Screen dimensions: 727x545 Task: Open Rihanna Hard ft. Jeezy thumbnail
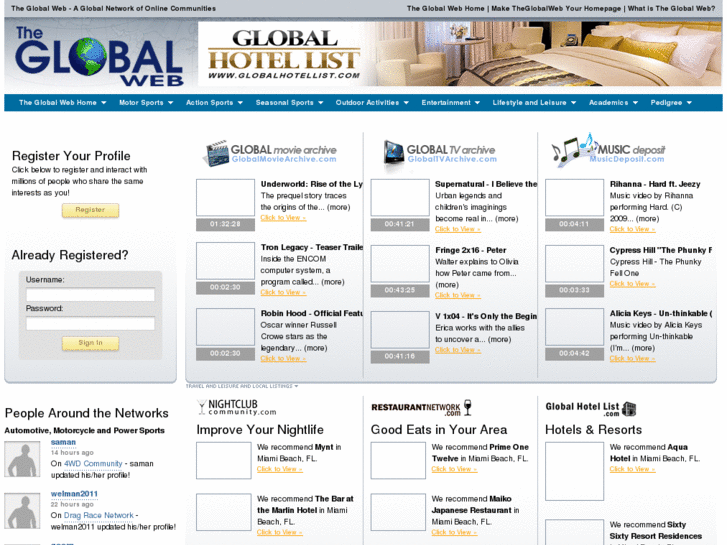tap(574, 198)
